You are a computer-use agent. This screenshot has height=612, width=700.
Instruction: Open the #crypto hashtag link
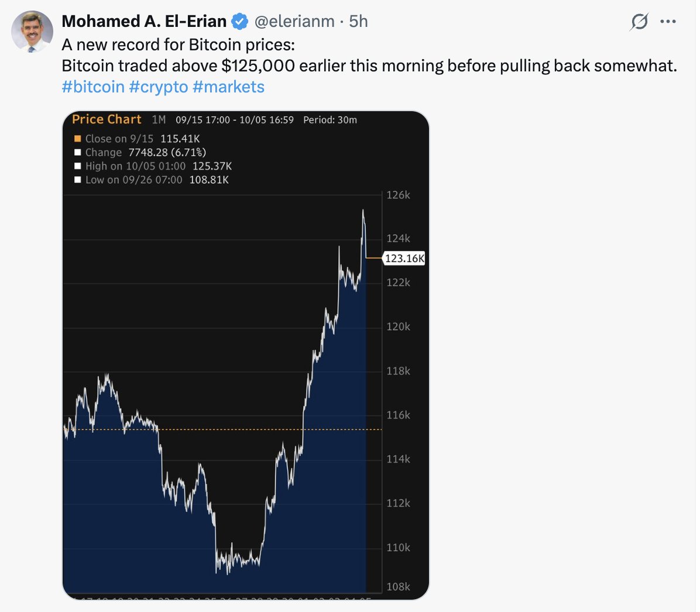pos(159,87)
